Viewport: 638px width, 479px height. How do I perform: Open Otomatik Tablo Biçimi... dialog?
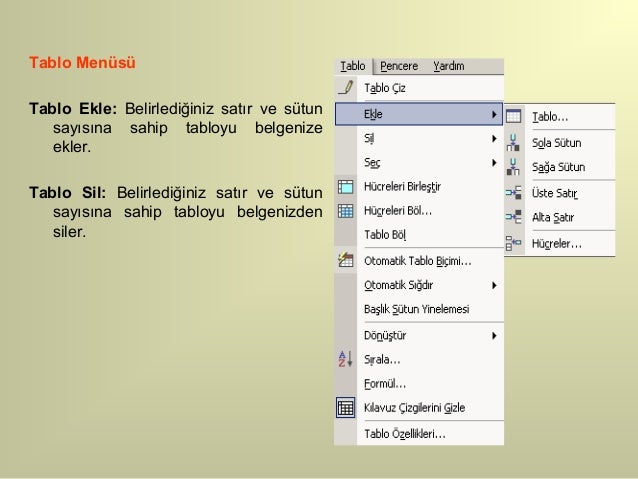point(417,261)
